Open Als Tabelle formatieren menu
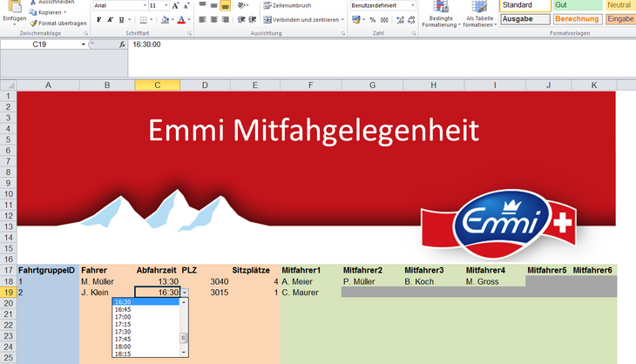636x364 pixels. pyautogui.click(x=480, y=14)
